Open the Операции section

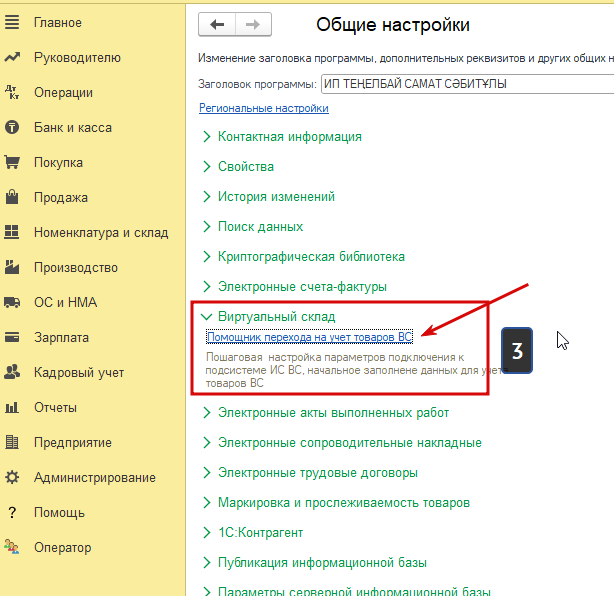pyautogui.click(x=63, y=92)
